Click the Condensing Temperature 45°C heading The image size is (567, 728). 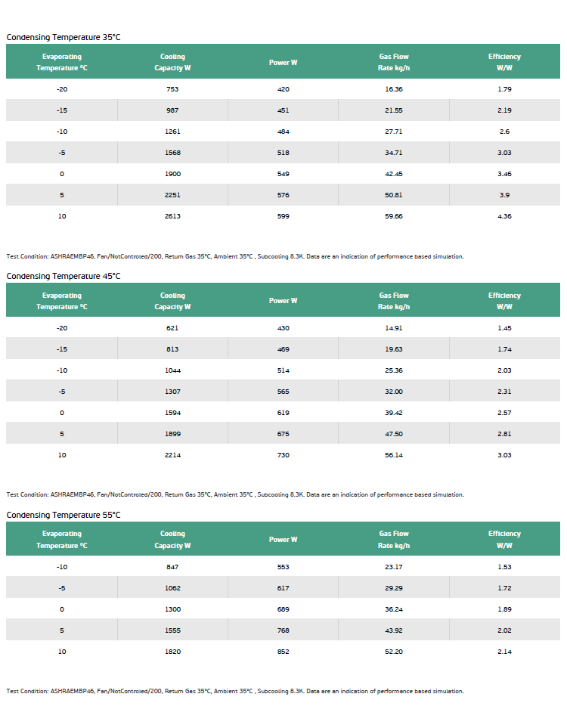point(64,276)
